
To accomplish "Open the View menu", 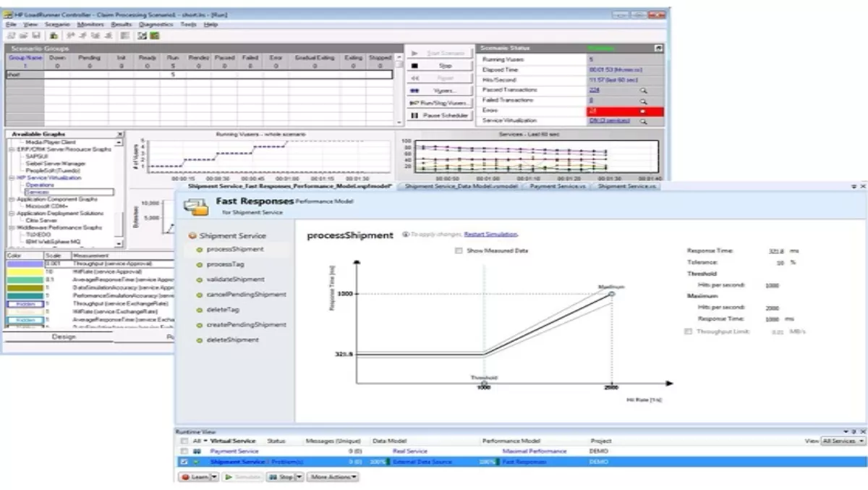I will click(x=30, y=25).
